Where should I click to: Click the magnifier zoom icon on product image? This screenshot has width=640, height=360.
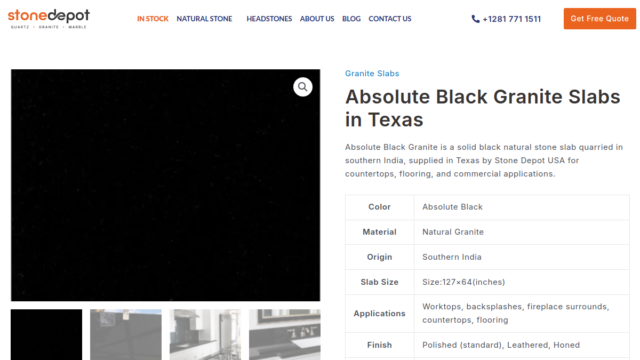pos(302,87)
